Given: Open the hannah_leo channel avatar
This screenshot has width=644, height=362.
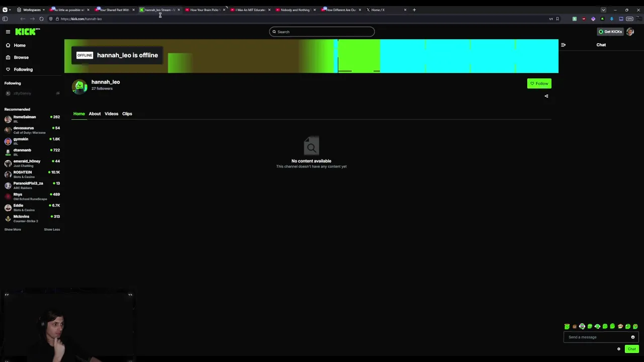Looking at the screenshot, I should [79, 86].
